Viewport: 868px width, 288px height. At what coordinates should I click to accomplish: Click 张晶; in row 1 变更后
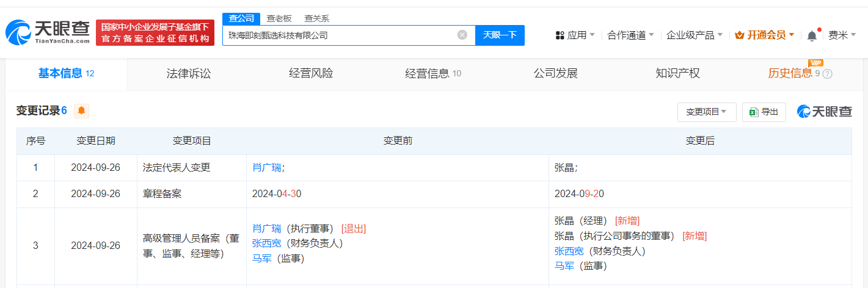pos(566,168)
